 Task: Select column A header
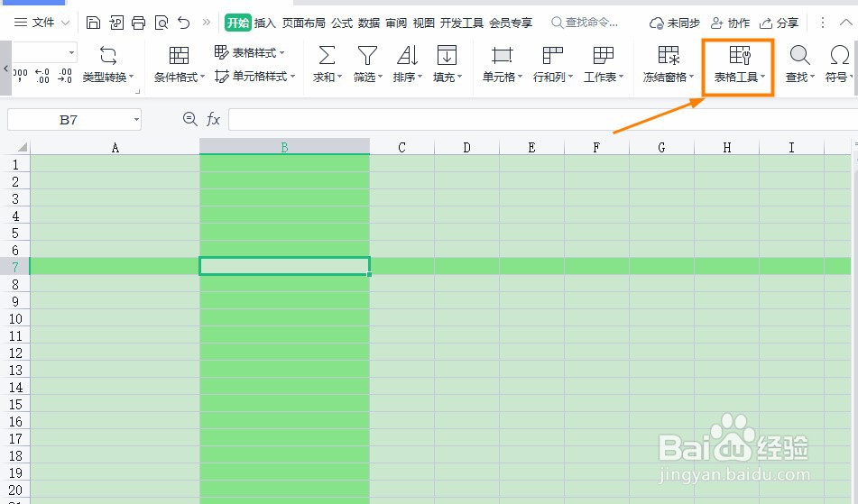pos(115,147)
